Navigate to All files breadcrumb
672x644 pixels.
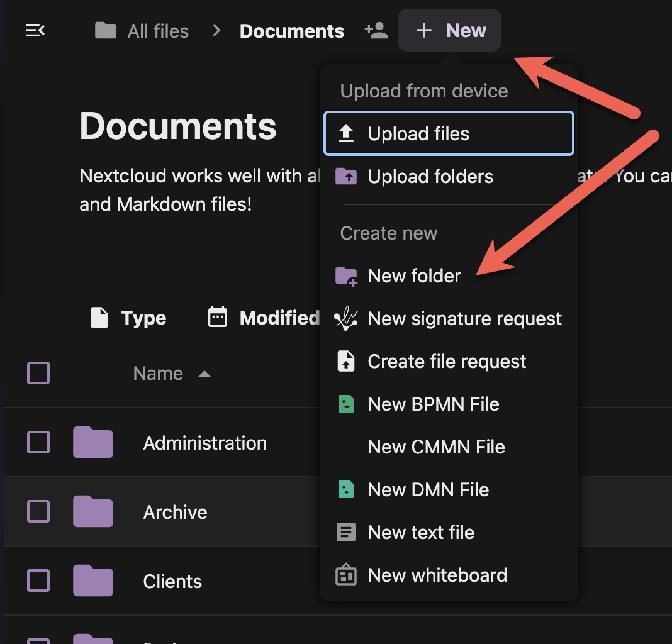pyautogui.click(x=157, y=31)
